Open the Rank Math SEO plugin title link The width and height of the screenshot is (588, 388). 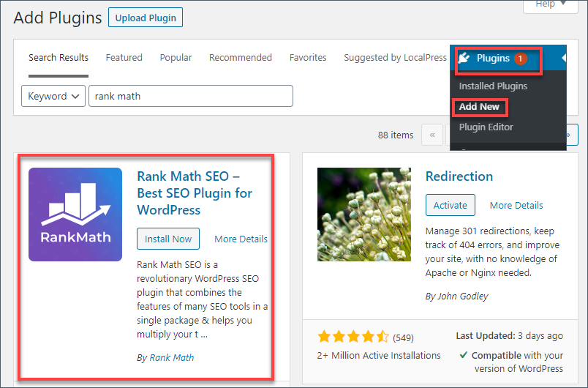pyautogui.click(x=195, y=193)
